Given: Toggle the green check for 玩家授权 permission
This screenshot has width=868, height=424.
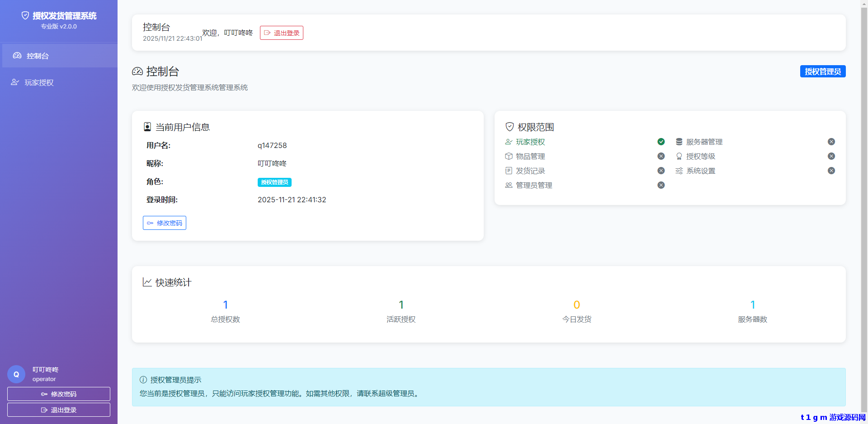Looking at the screenshot, I should pyautogui.click(x=661, y=141).
